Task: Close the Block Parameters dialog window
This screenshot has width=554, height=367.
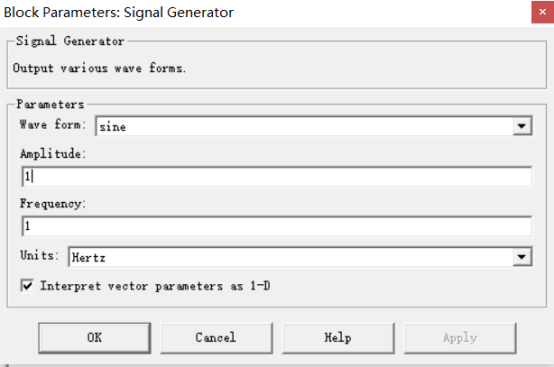Action: (x=542, y=12)
